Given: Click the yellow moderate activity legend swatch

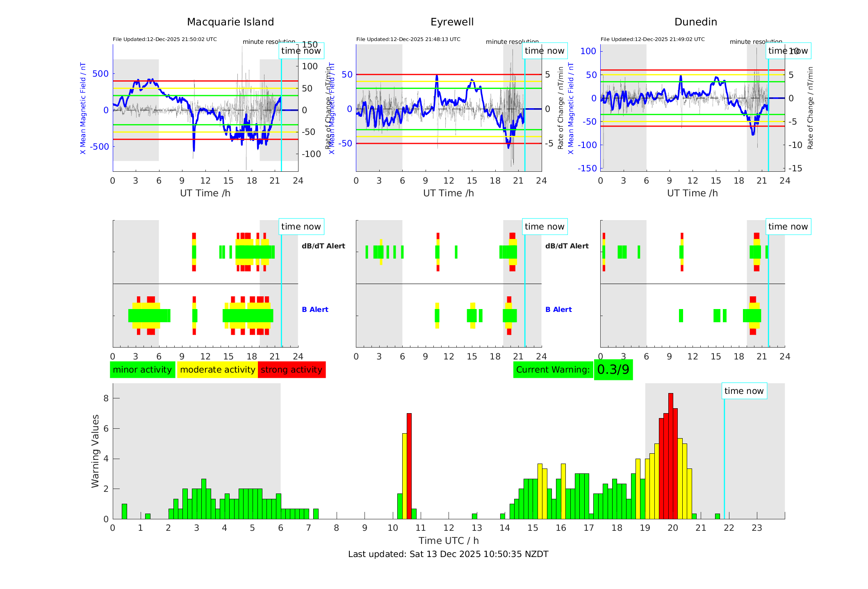Looking at the screenshot, I should point(217,370).
